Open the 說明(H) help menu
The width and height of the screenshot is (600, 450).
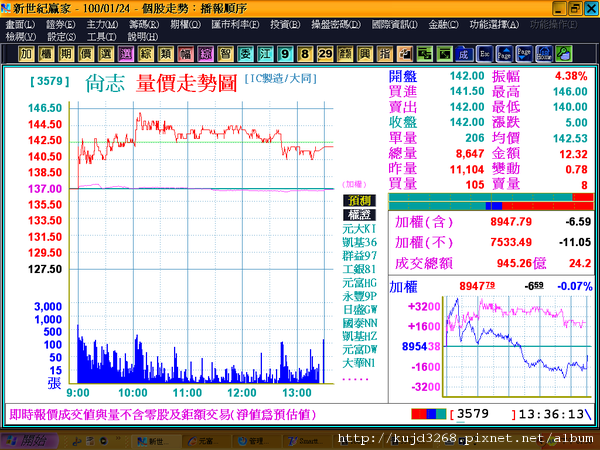[x=142, y=37]
